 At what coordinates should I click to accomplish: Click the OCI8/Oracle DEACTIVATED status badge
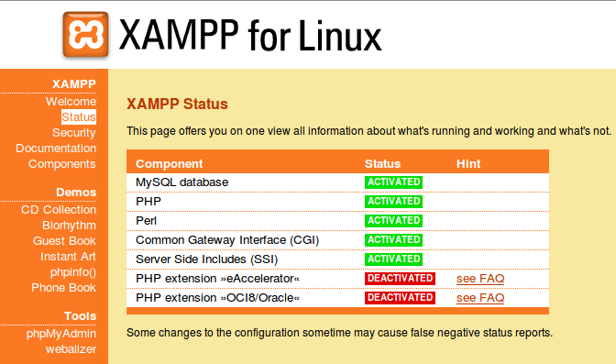tap(400, 298)
